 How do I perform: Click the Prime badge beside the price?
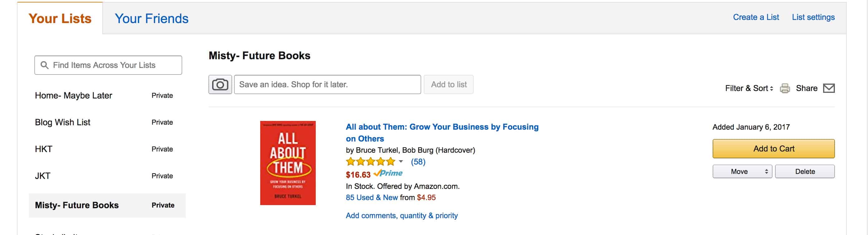point(388,173)
